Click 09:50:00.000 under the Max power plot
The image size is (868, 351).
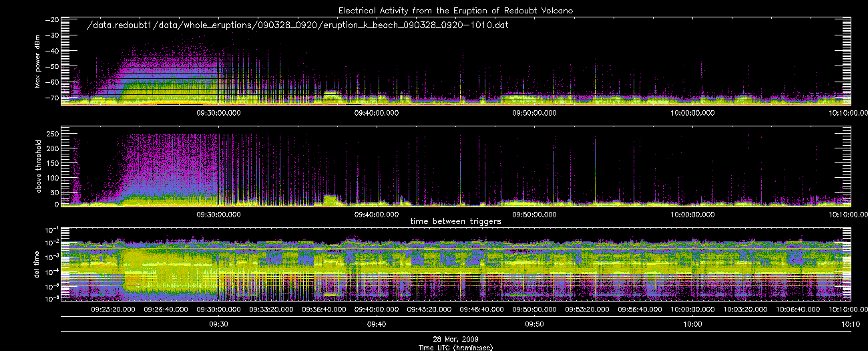[x=535, y=113]
